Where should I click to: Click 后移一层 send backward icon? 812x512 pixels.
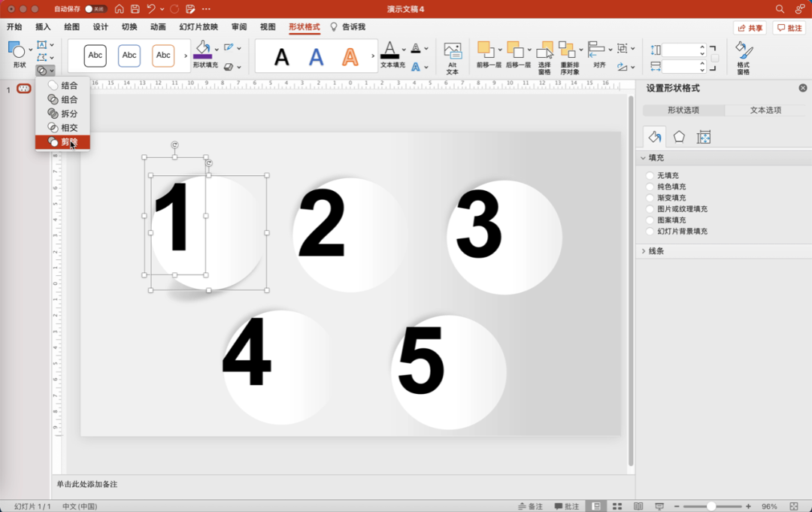coord(515,50)
